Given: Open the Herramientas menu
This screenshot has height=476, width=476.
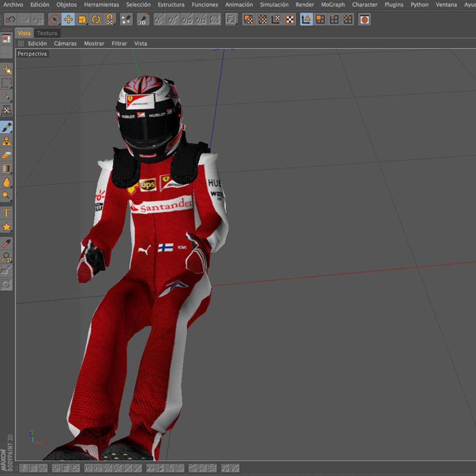Looking at the screenshot, I should click(102, 5).
